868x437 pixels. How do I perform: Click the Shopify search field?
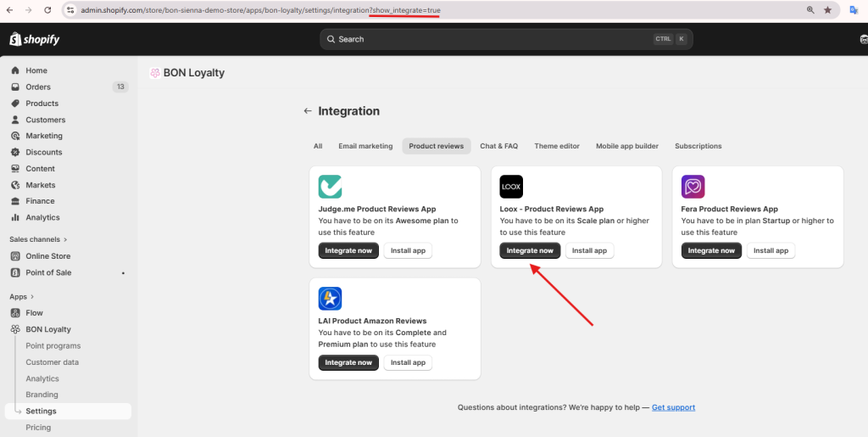[506, 39]
